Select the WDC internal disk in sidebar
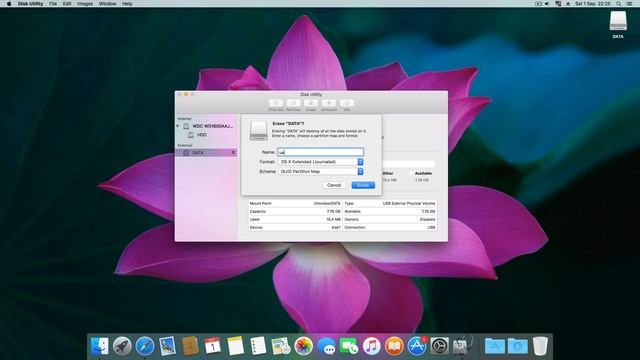The width and height of the screenshot is (640, 360). point(209,126)
